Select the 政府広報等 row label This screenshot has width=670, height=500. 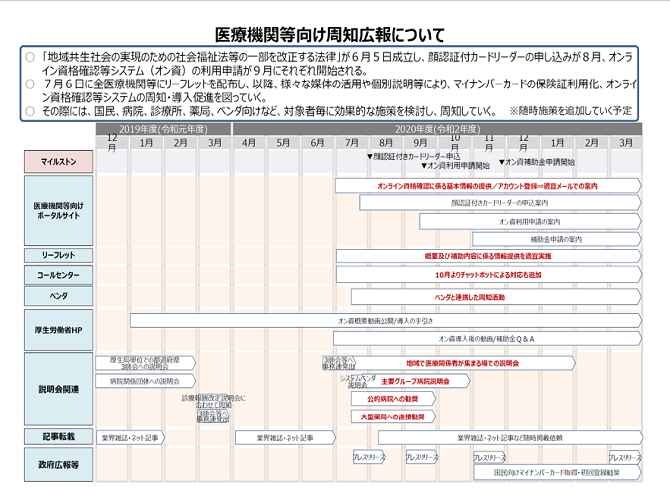coord(59,465)
